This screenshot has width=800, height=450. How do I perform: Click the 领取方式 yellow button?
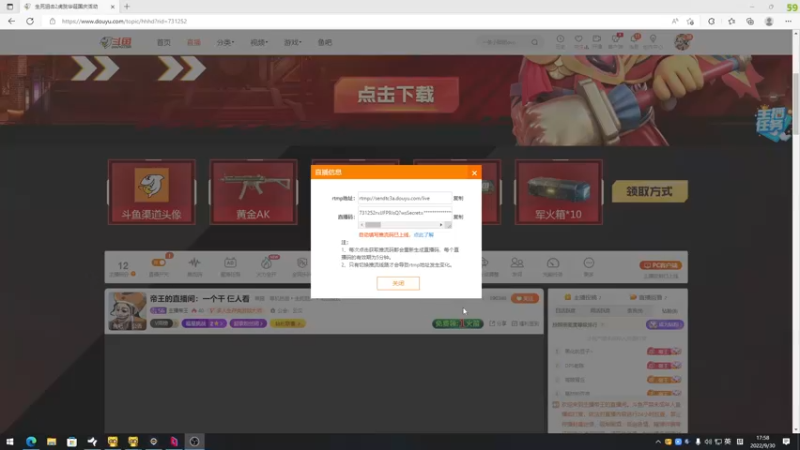(649, 191)
